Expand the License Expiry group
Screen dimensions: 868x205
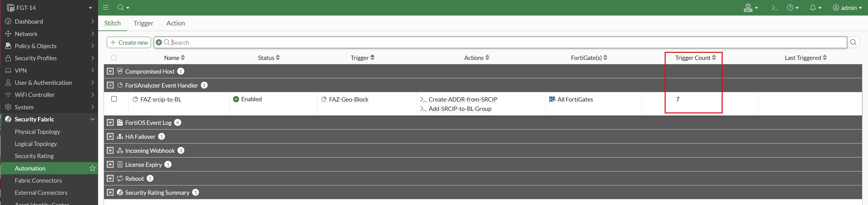tap(110, 164)
